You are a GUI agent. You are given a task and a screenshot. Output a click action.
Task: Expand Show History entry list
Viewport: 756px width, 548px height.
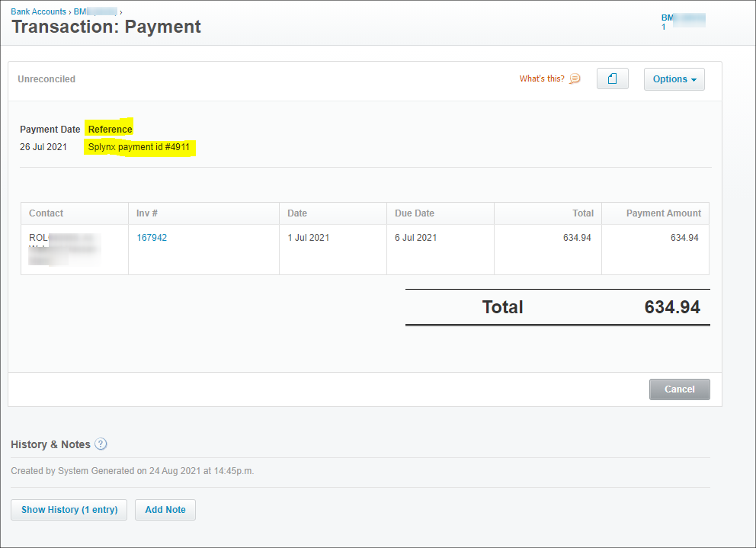[x=69, y=509]
